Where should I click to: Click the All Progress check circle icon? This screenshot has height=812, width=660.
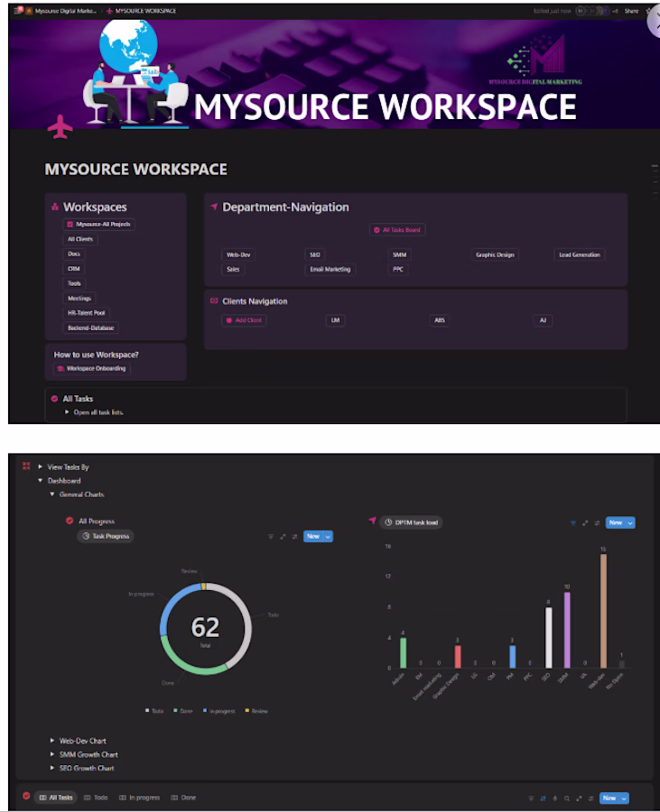(70, 521)
